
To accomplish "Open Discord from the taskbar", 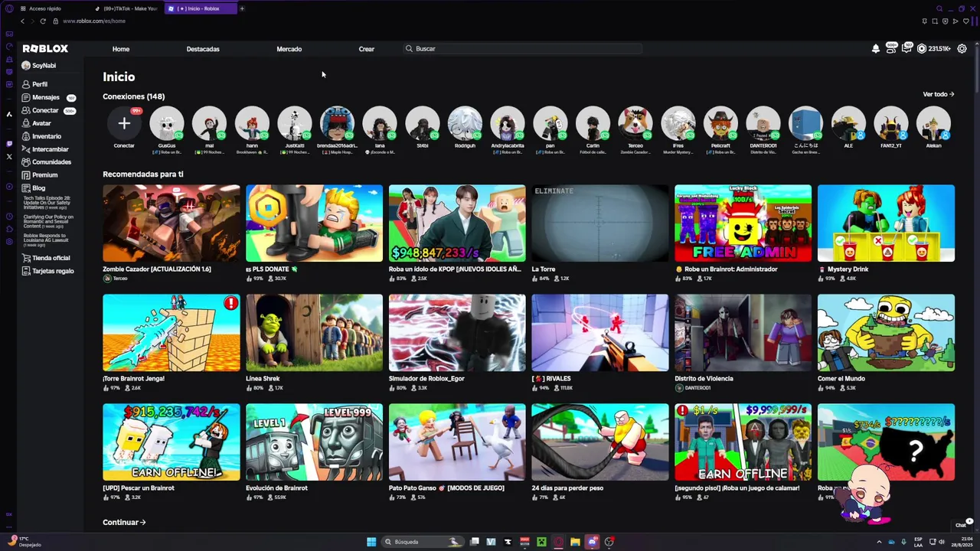I will pos(592,542).
